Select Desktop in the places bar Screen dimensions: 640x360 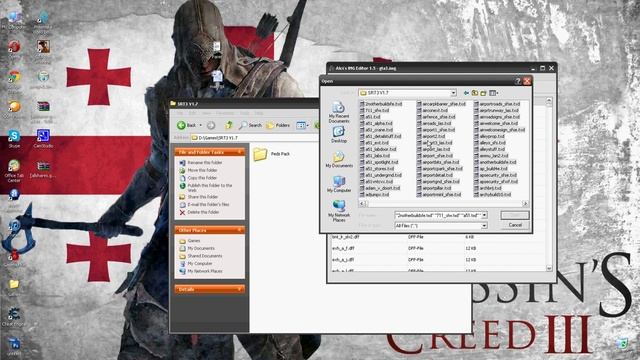click(339, 135)
